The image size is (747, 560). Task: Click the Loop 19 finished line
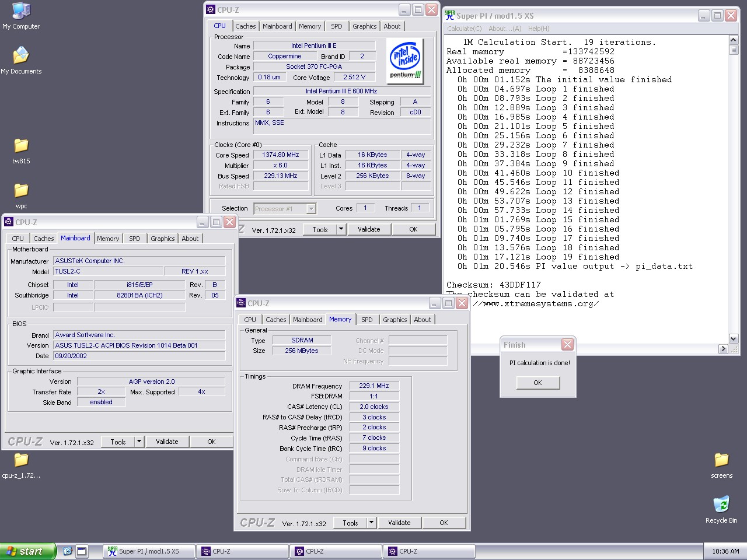[x=539, y=257]
